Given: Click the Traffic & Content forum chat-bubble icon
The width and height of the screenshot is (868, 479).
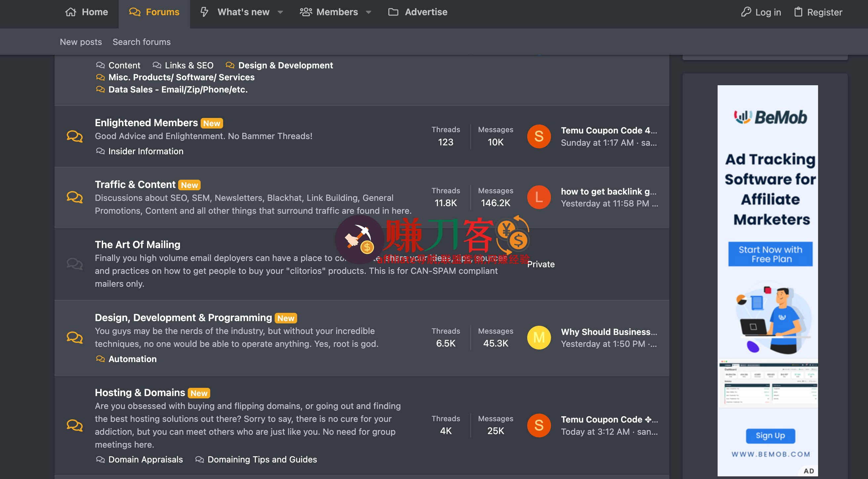Looking at the screenshot, I should click(74, 197).
